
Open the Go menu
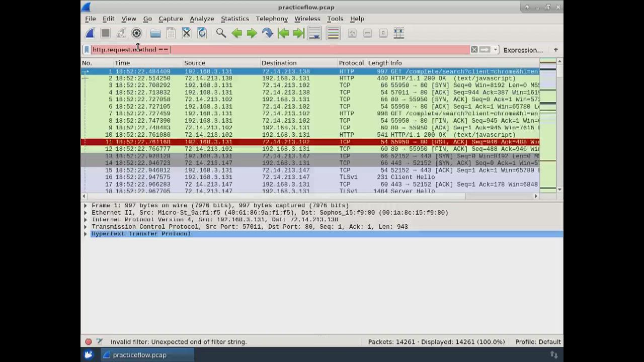[x=147, y=19]
